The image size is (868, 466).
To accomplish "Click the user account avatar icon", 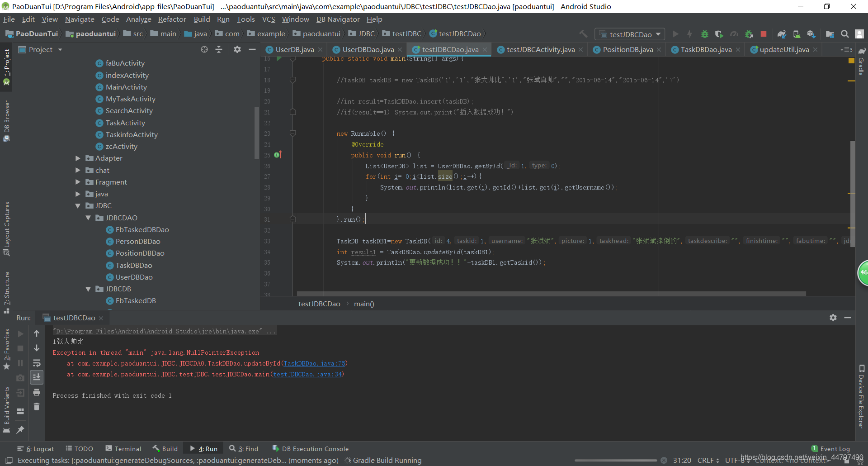I will [x=859, y=34].
